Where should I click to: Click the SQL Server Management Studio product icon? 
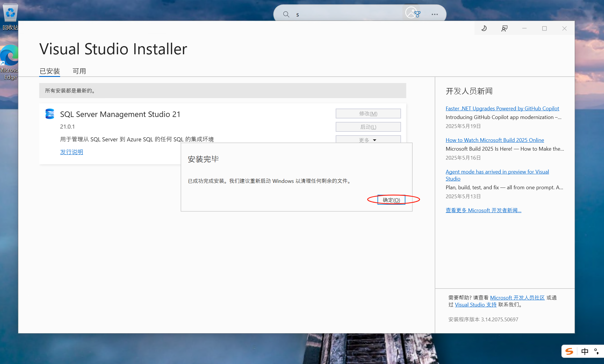[50, 114]
